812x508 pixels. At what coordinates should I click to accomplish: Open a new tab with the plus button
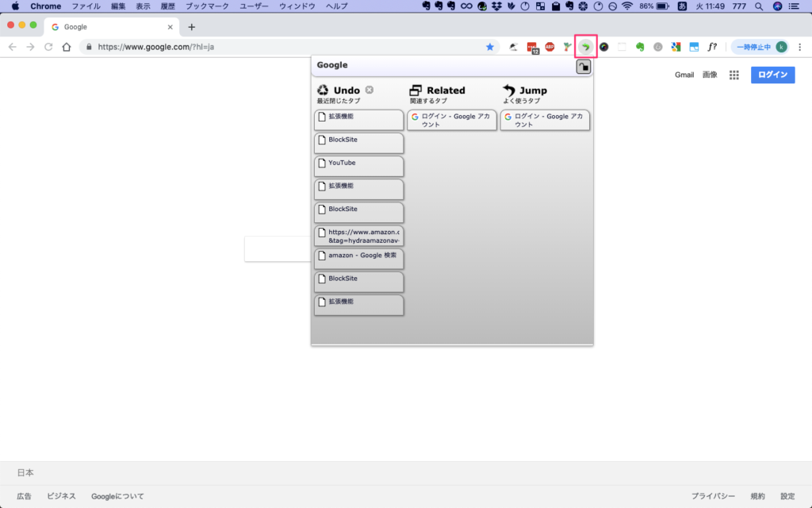(x=191, y=26)
